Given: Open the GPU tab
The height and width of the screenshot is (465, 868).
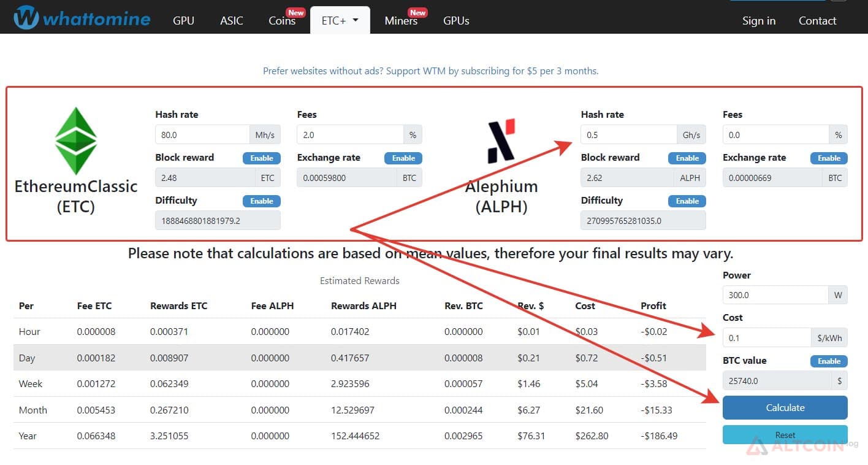Looking at the screenshot, I should [183, 21].
